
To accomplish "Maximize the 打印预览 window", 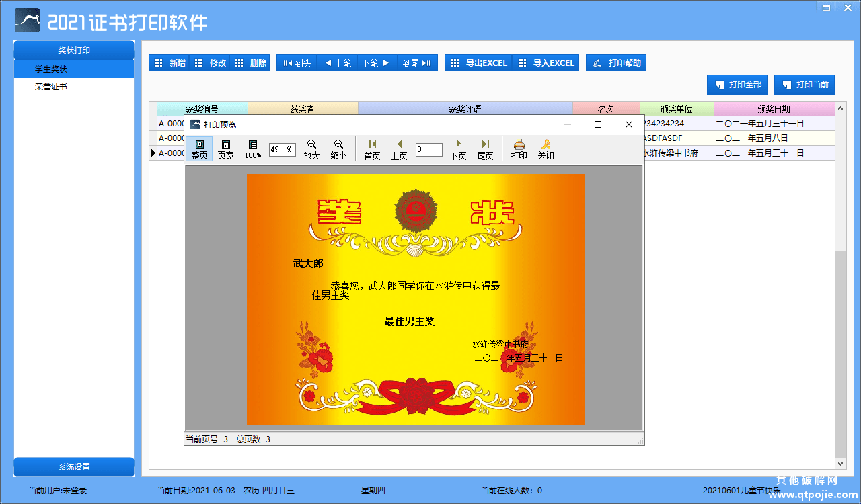I will point(598,124).
